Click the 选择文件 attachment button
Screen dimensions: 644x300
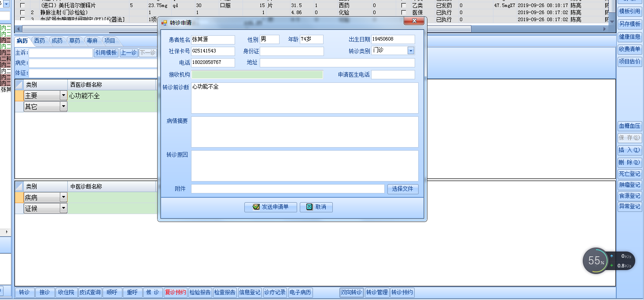403,189
